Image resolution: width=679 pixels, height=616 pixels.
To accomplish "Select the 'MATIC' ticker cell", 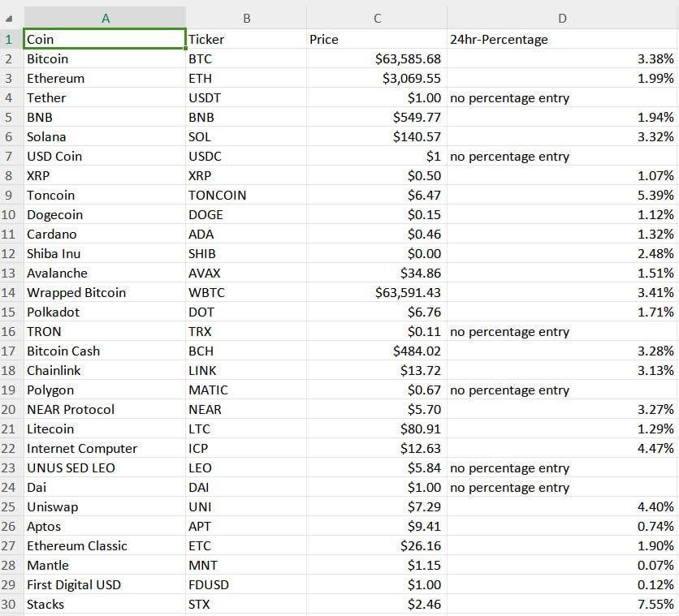I will click(246, 390).
